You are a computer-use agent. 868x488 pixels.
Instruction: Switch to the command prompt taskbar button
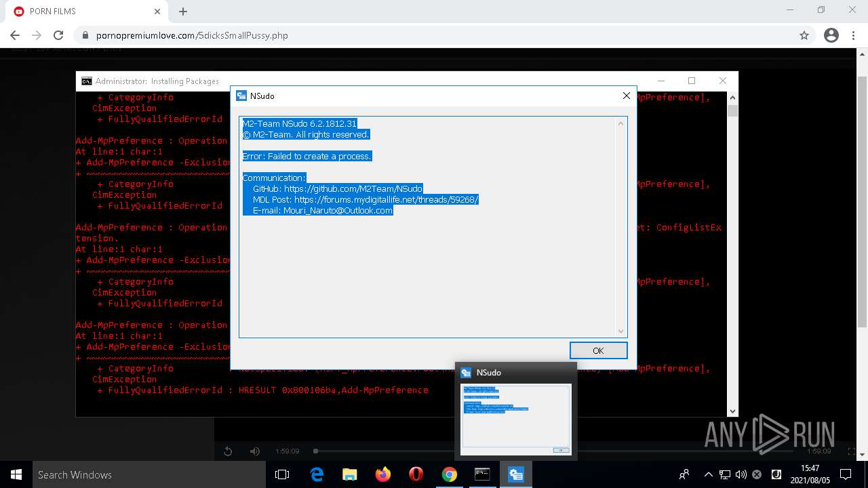tap(483, 474)
